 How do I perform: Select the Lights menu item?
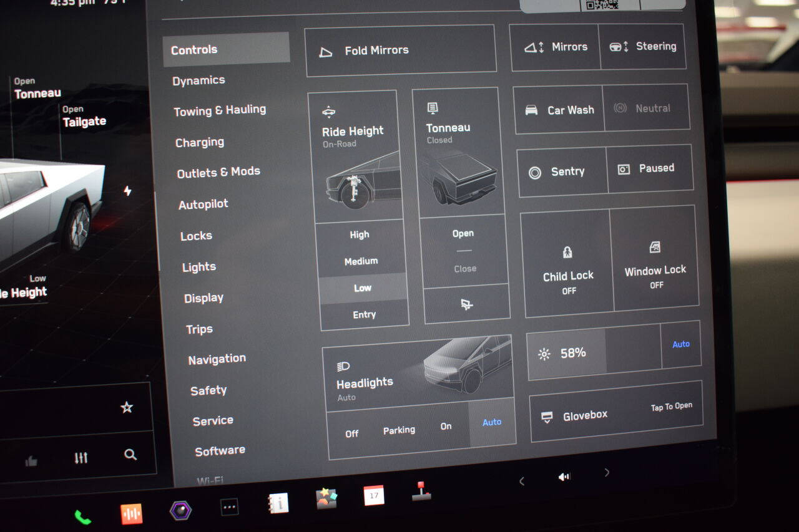pyautogui.click(x=199, y=267)
